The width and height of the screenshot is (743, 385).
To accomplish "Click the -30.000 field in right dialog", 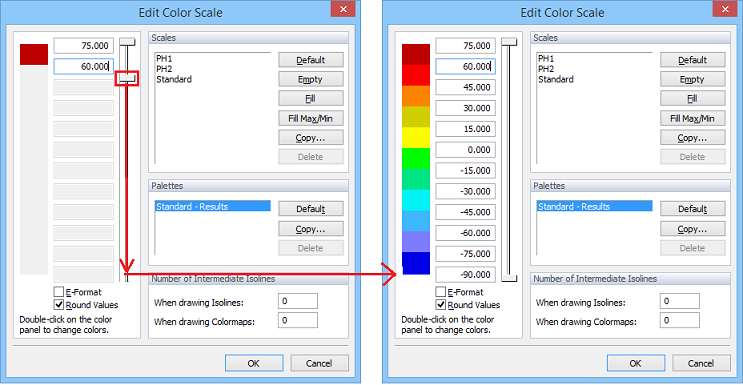I will click(465, 192).
